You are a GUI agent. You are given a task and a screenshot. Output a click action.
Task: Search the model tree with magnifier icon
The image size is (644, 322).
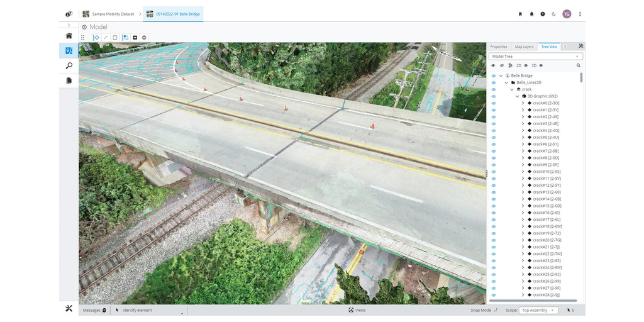coord(579,65)
